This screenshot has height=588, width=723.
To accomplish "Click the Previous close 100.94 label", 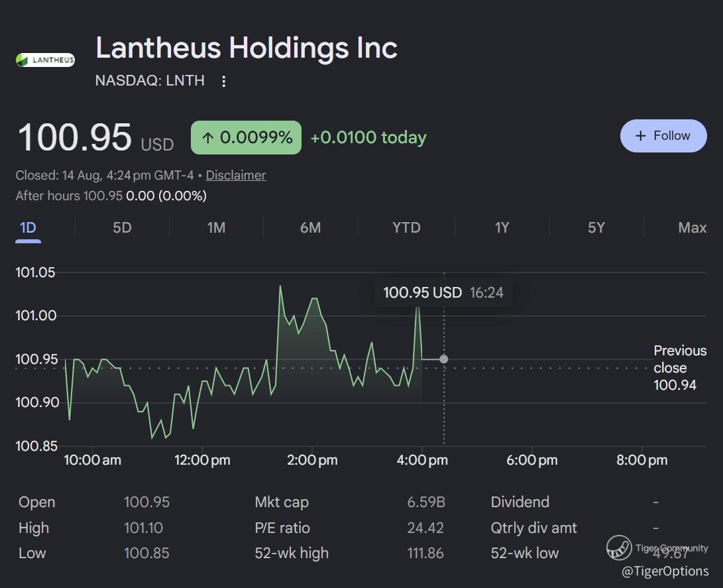I will (680, 367).
